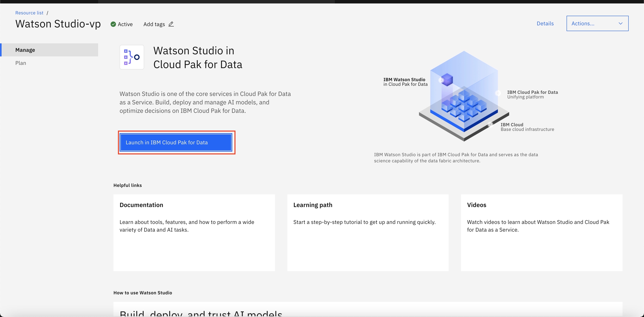Open the Details link
644x317 pixels.
[x=545, y=24]
